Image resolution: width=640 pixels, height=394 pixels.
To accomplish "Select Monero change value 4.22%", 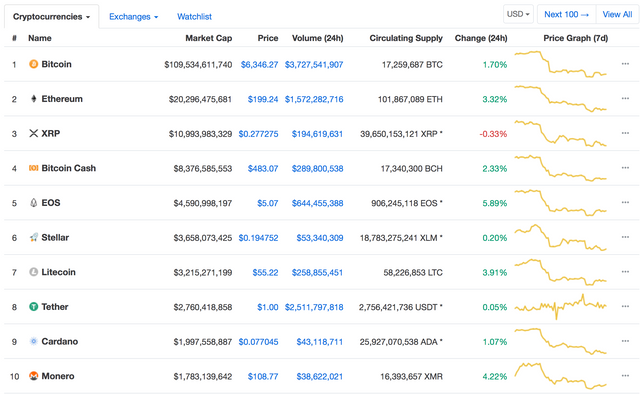I will (495, 376).
